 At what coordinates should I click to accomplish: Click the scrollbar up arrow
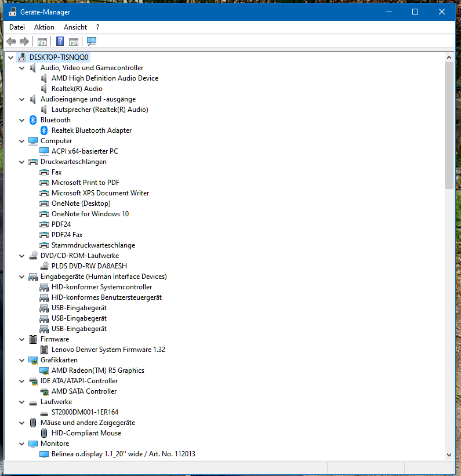point(449,57)
